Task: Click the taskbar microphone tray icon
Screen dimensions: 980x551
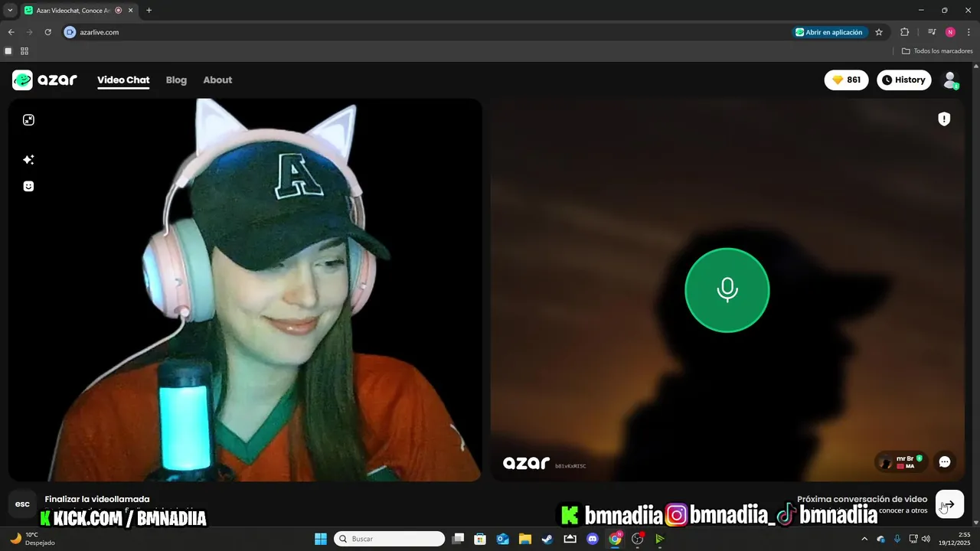Action: (x=897, y=539)
